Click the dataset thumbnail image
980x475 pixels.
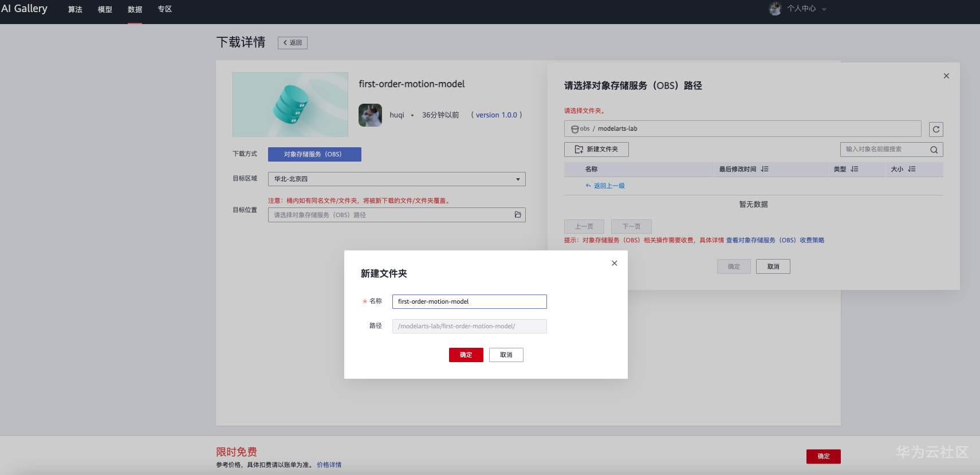click(290, 104)
